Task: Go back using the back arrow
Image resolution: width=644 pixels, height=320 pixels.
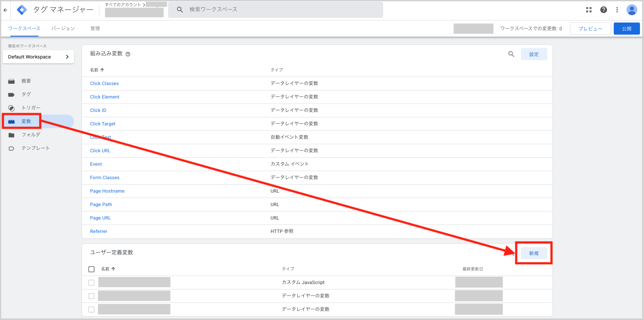Action: click(5, 10)
